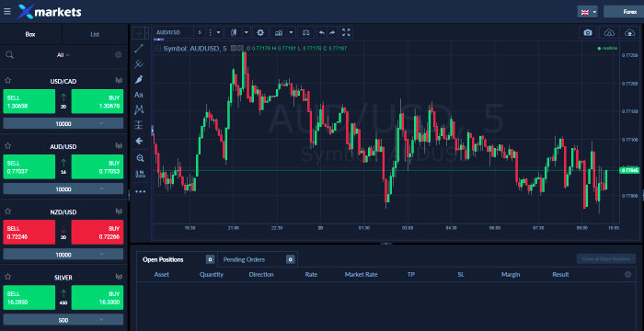Image resolution: width=644 pixels, height=331 pixels.
Task: Select the trend line drawing tool
Action: pyautogui.click(x=139, y=49)
